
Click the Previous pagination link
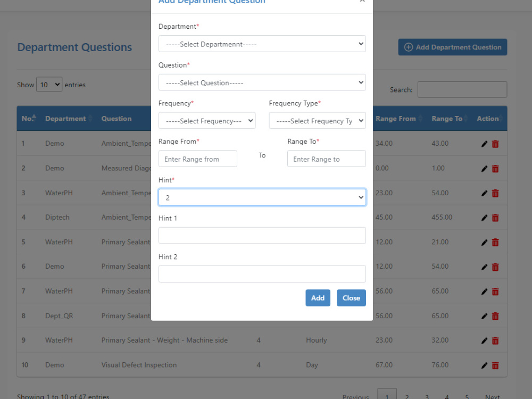pyautogui.click(x=355, y=396)
